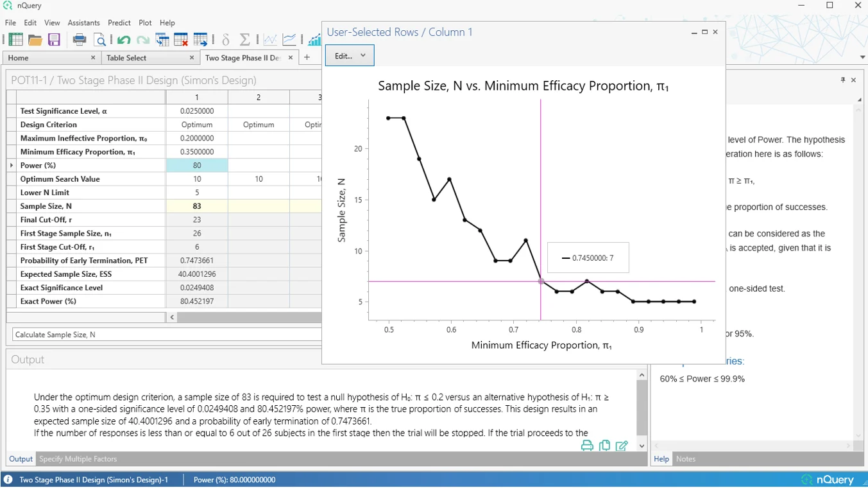
Task: Click the delete table icon with red X
Action: click(x=181, y=40)
